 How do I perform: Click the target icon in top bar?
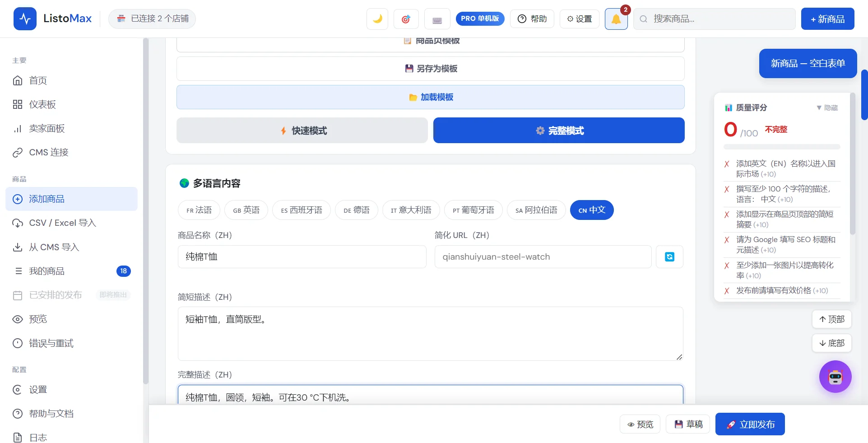point(406,19)
